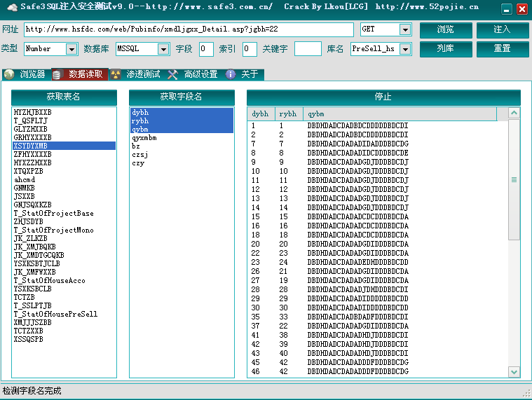Click the 注入 button
Image resolution: width=532 pixels, height=400 pixels.
pos(502,30)
